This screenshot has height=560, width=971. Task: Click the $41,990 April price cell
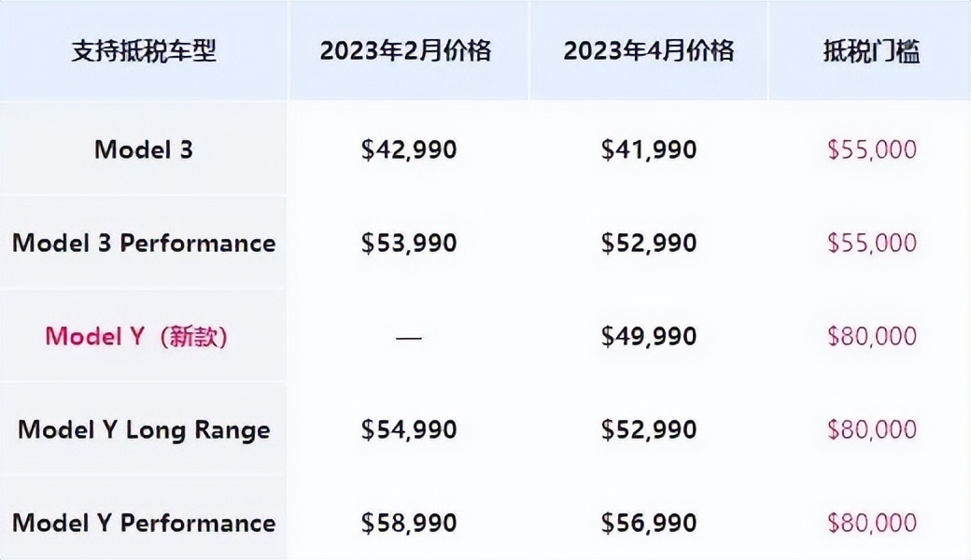(649, 149)
